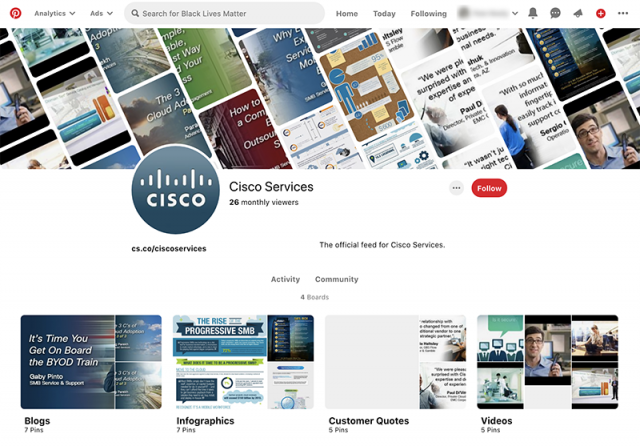Open the megaphone updates icon
The width and height of the screenshot is (640, 446).
coord(578,13)
